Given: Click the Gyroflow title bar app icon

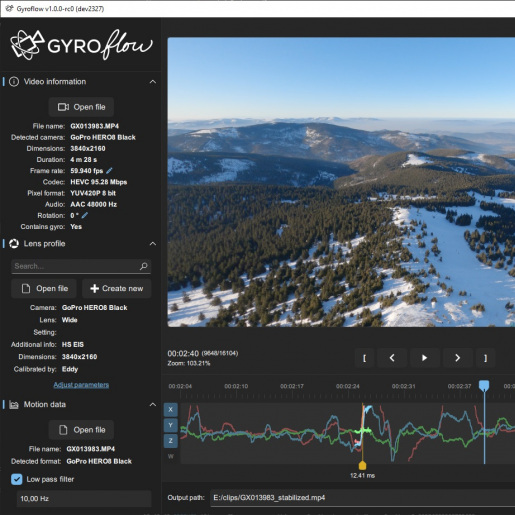Looking at the screenshot, I should 10,9.
